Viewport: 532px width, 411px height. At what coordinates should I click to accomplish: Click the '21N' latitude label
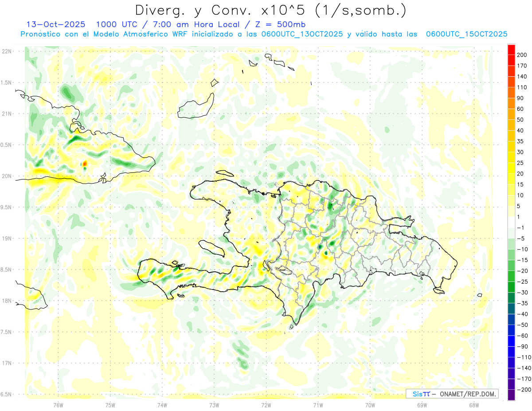[6, 114]
